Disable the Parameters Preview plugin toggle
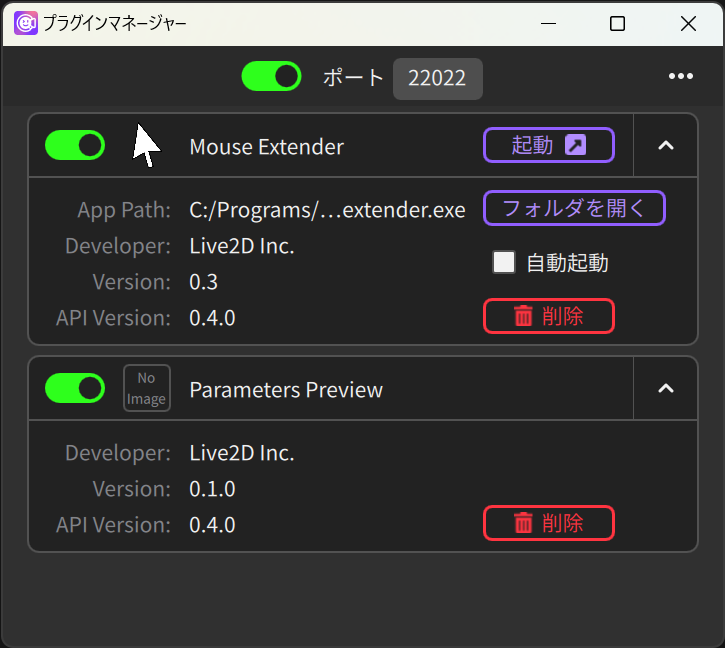This screenshot has width=725, height=648. (75, 388)
